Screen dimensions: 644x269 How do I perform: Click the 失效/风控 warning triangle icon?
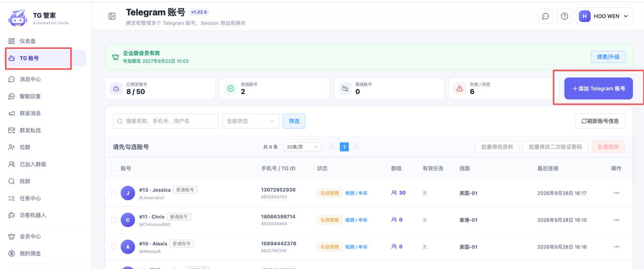point(459,89)
